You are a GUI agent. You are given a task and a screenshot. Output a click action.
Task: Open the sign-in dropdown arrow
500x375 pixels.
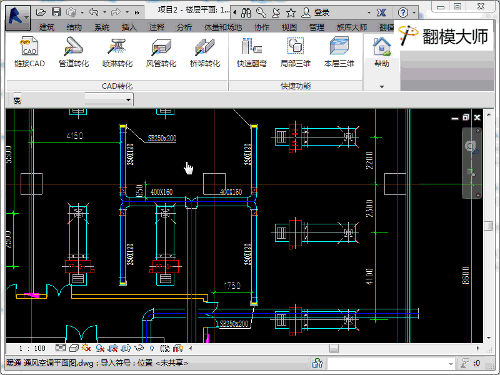369,13
